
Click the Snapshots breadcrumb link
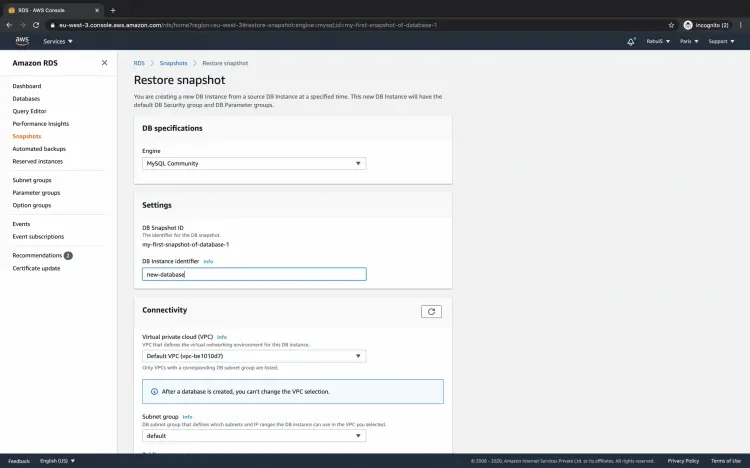click(173, 63)
